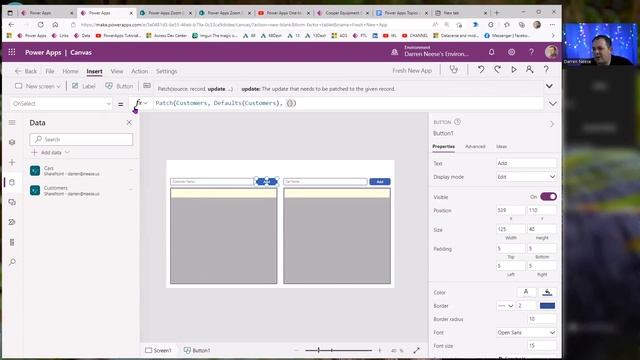Open the Border style dropdown
The height and width of the screenshot is (360, 640).
click(x=505, y=306)
